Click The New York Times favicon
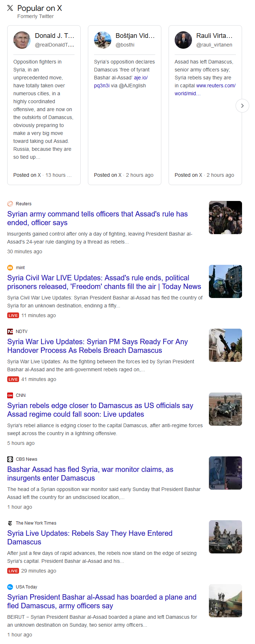 pos(10,523)
